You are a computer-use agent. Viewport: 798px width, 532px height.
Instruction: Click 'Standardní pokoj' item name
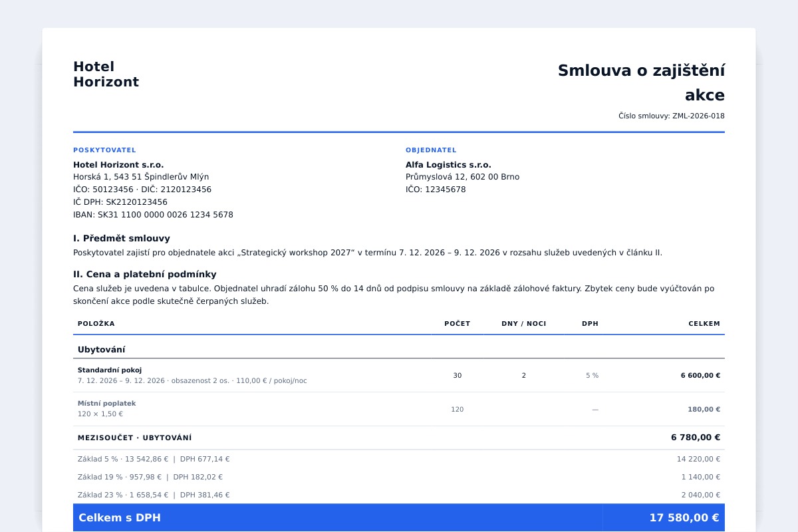pyautogui.click(x=110, y=370)
